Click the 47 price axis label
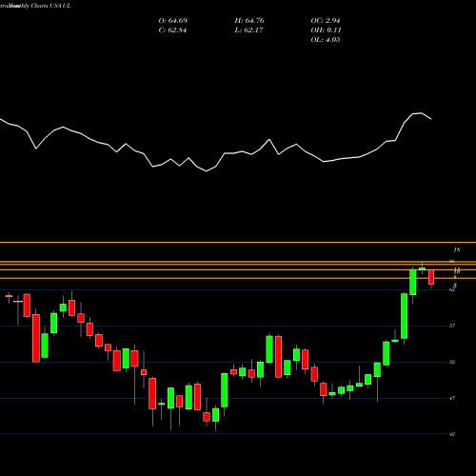The width and height of the screenshot is (476, 476). [x=452, y=398]
